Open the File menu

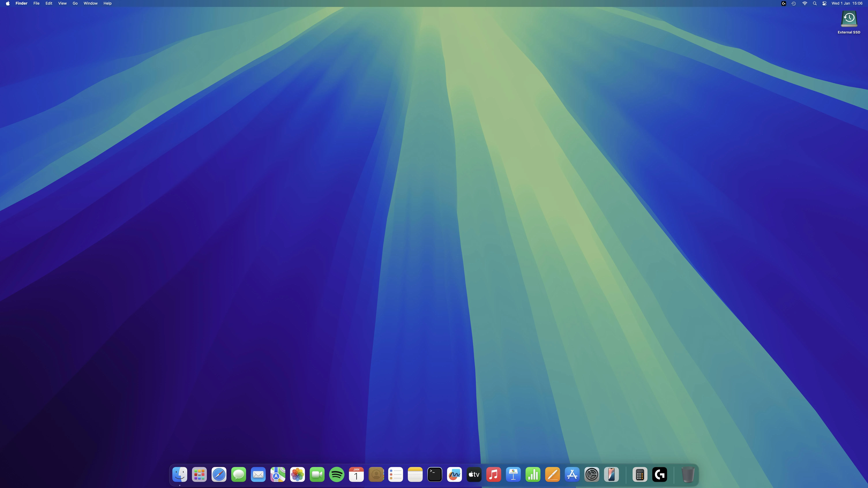[x=36, y=3]
